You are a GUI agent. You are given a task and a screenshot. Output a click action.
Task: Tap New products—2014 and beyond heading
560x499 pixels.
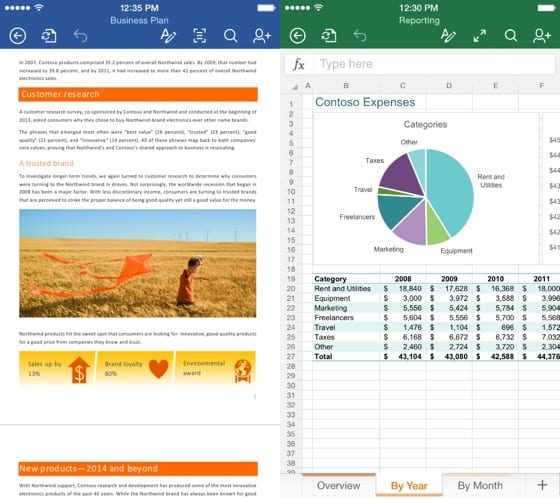(138, 469)
